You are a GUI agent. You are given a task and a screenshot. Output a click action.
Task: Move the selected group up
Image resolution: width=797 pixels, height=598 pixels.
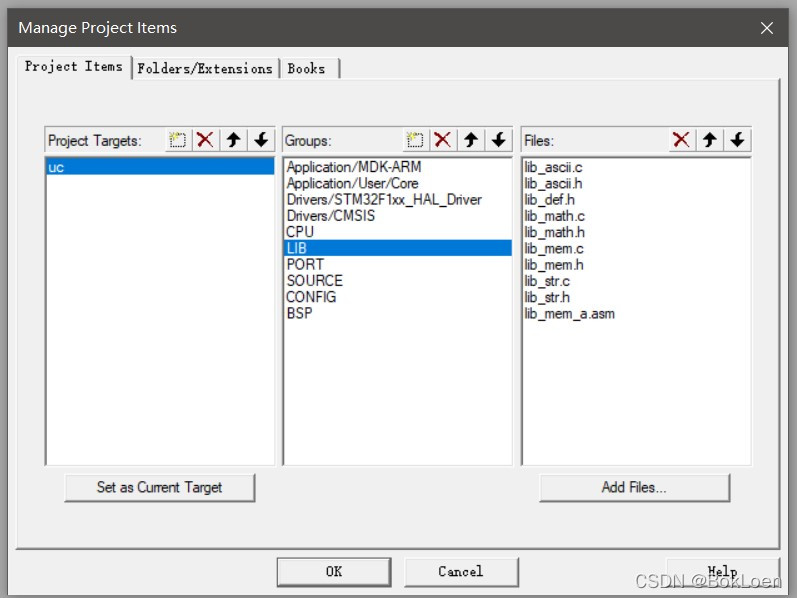click(471, 139)
